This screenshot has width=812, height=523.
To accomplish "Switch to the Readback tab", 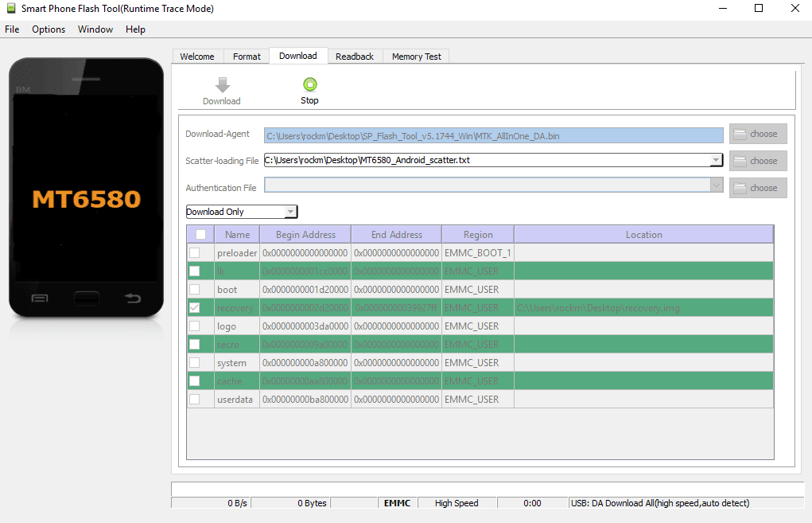I will (x=355, y=57).
